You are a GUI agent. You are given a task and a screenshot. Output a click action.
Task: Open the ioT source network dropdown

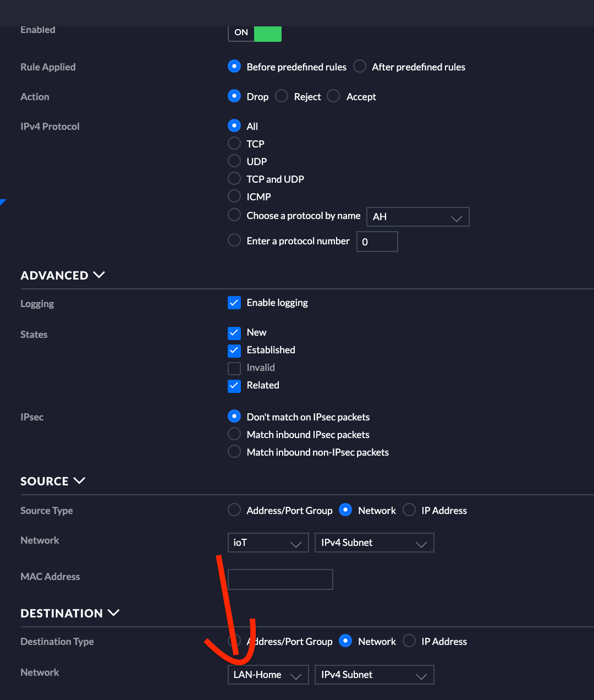tap(268, 543)
